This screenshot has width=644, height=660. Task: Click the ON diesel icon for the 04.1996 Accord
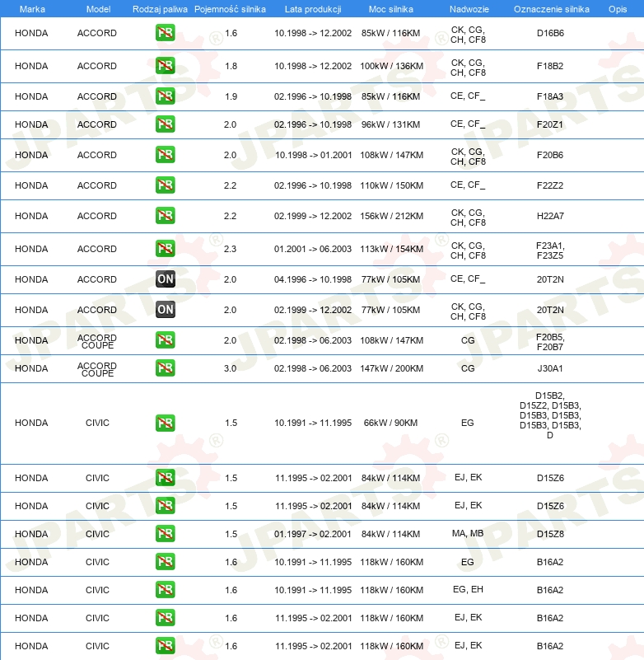pyautogui.click(x=165, y=279)
